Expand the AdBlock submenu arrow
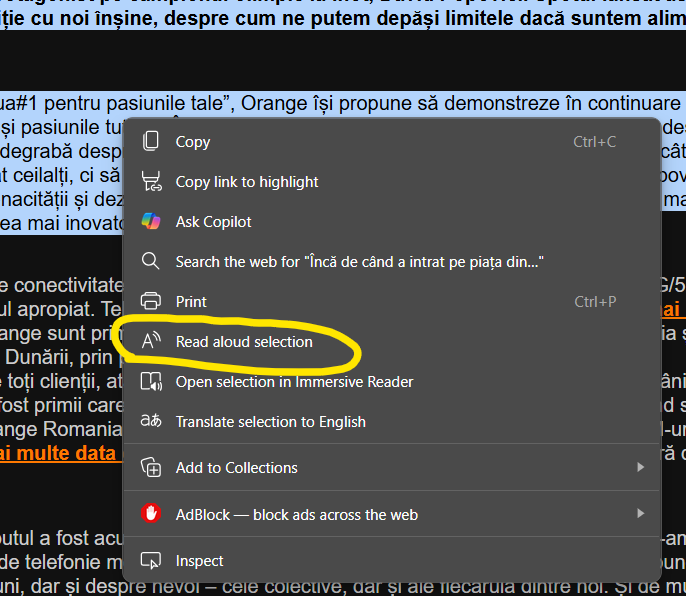Image resolution: width=686 pixels, height=596 pixels. pyautogui.click(x=640, y=513)
